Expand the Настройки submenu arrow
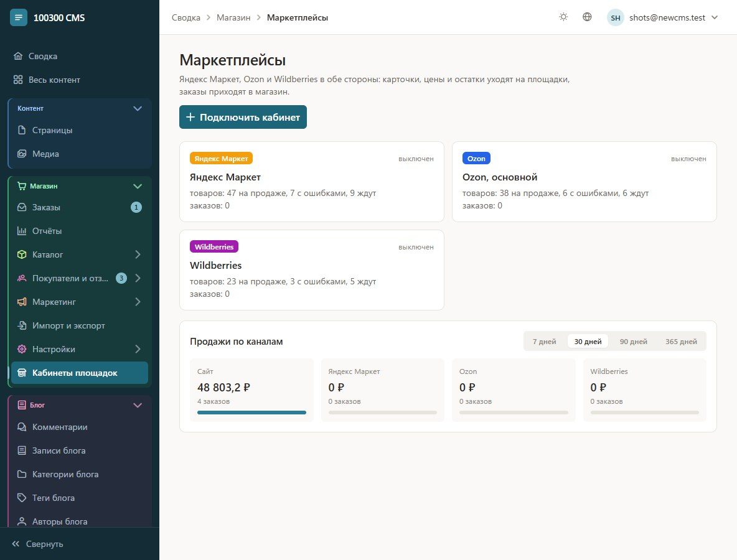 (x=138, y=349)
